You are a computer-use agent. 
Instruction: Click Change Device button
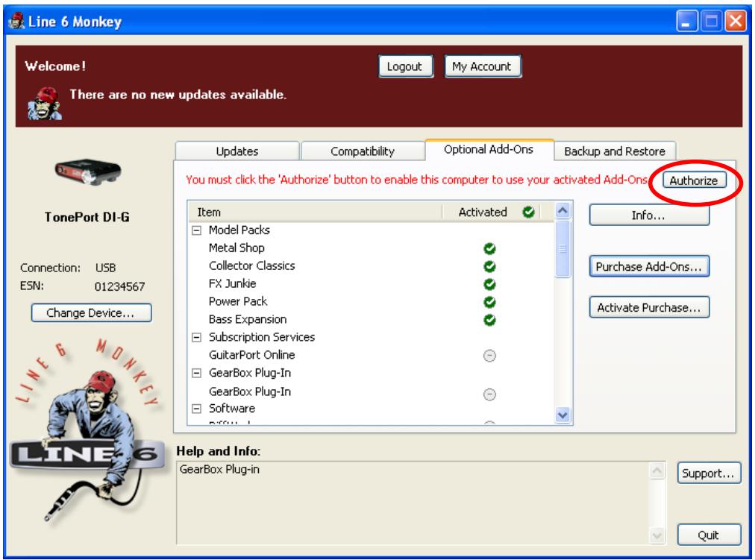click(x=91, y=312)
